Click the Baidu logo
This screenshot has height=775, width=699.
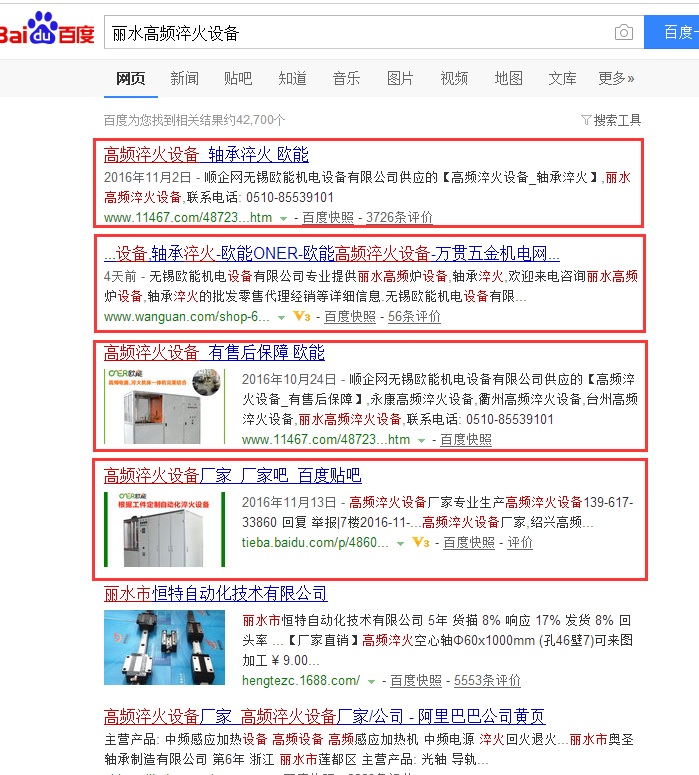pos(47,33)
